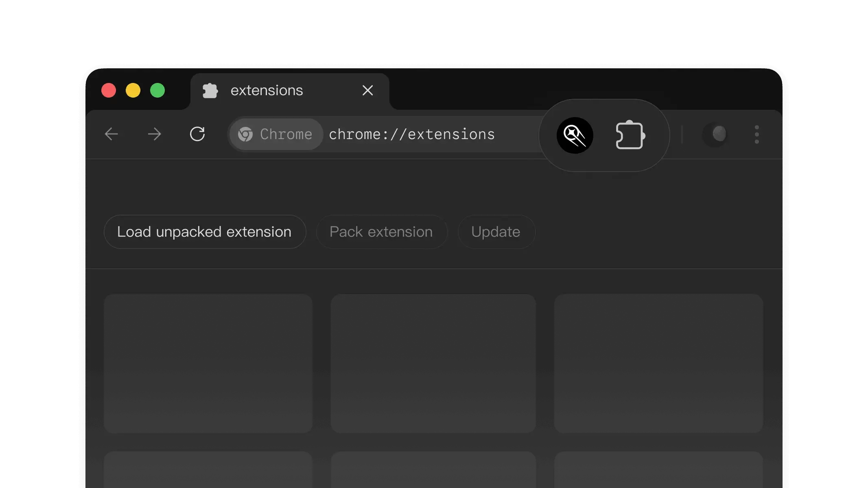Close the extensions tab
868x488 pixels.
pos(367,90)
